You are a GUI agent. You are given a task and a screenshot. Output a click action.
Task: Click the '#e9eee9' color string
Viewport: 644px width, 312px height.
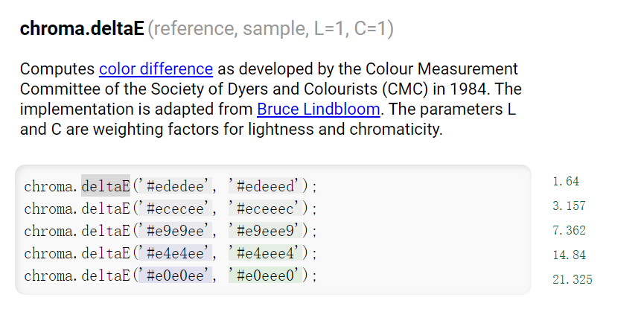click(266, 231)
